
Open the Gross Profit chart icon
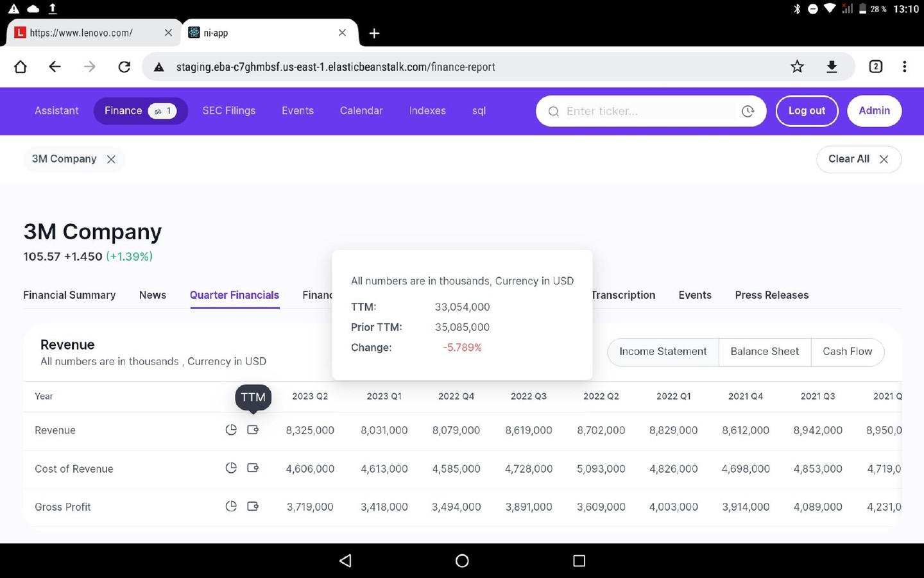(231, 506)
